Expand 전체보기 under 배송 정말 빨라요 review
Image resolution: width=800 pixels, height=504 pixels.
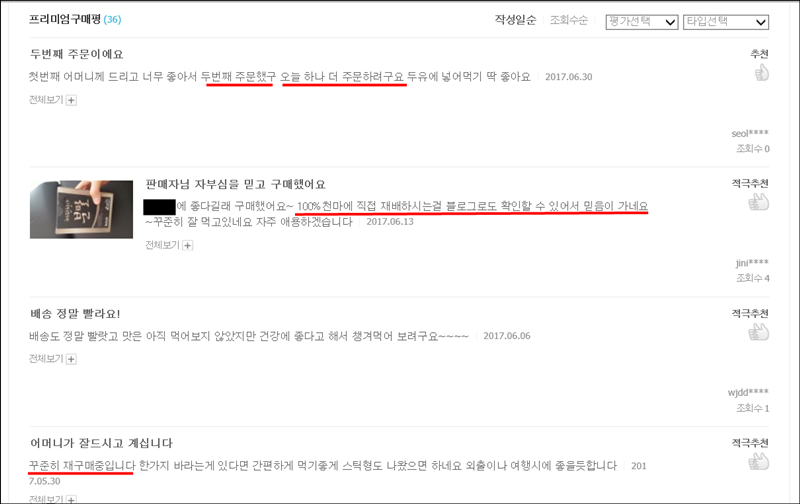pyautogui.click(x=53, y=359)
